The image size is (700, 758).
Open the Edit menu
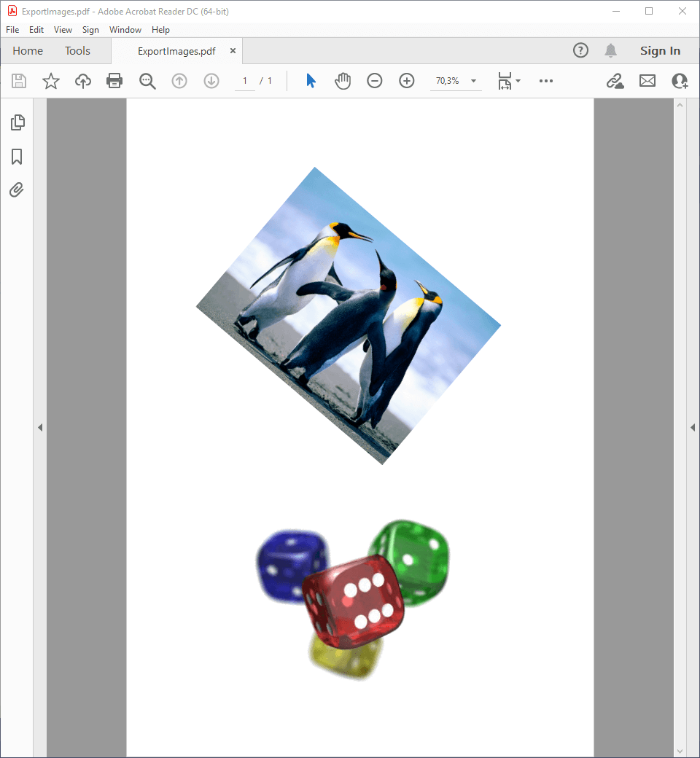click(36, 30)
